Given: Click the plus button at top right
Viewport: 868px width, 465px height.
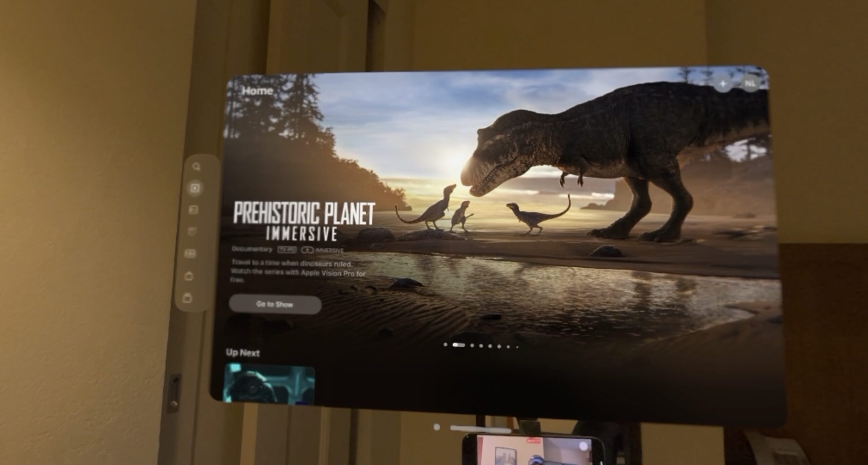Looking at the screenshot, I should click(723, 84).
